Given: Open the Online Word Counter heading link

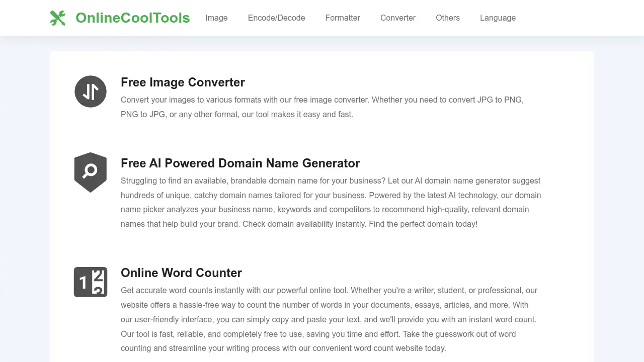Looking at the screenshot, I should [x=181, y=273].
